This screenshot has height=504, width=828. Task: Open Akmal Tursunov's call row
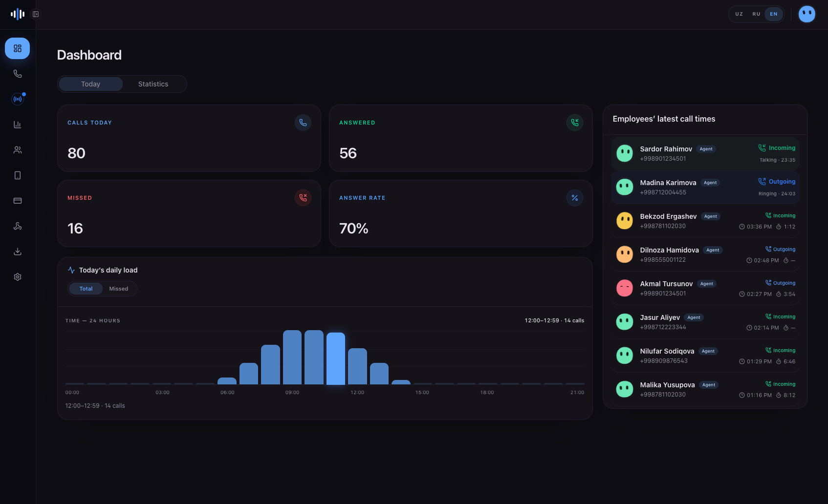pyautogui.click(x=705, y=288)
